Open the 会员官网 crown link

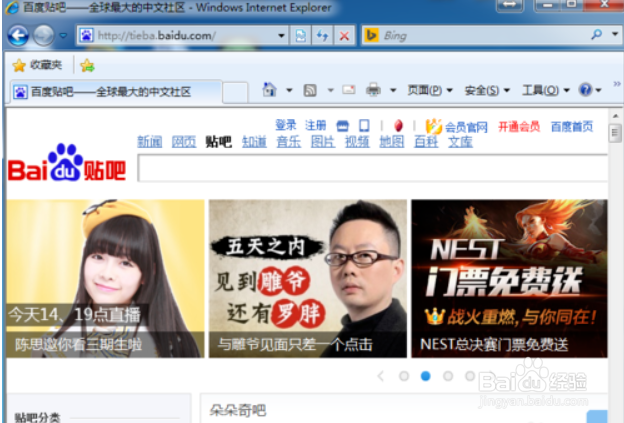click(x=456, y=127)
